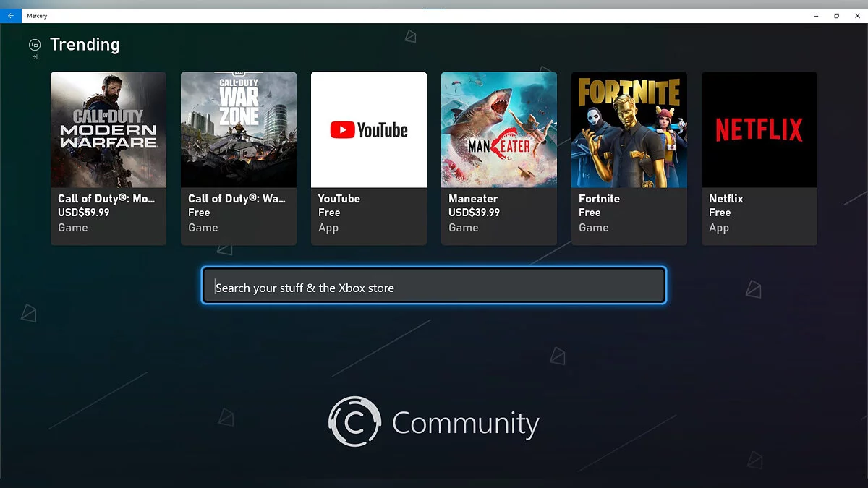Open the Fortnite cover art

pos(629,130)
